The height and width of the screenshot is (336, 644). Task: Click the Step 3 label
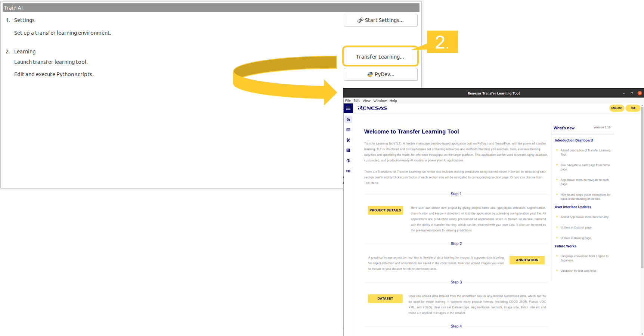tap(456, 282)
